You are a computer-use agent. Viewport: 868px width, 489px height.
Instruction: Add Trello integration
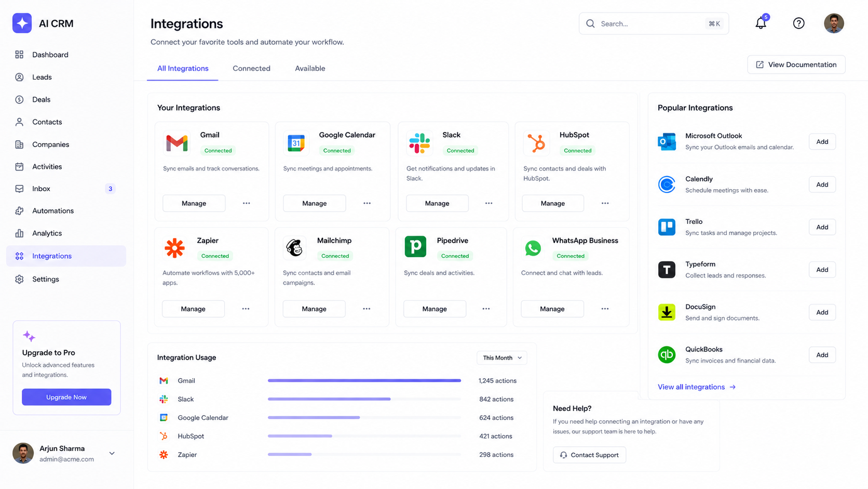pyautogui.click(x=822, y=227)
